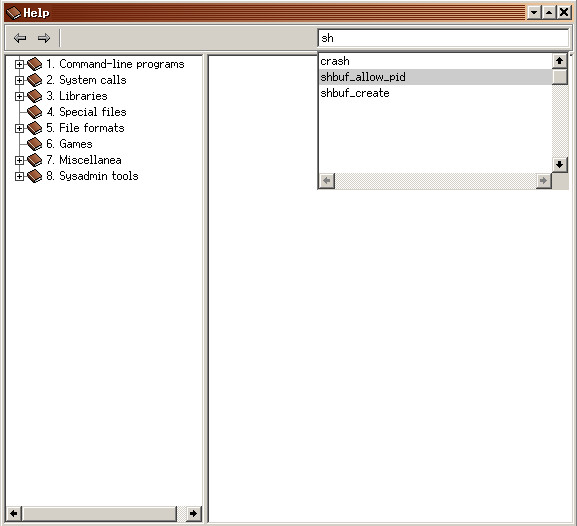Click the Forward arrow toolbar icon

pos(44,38)
